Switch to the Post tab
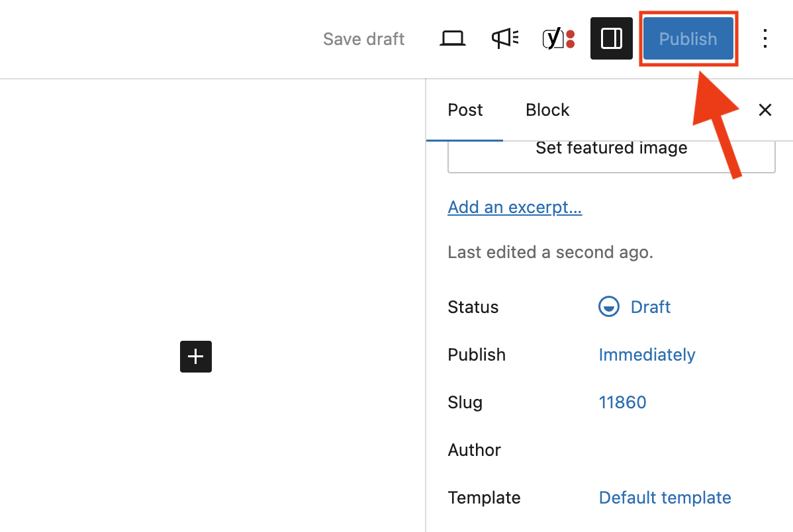Viewport: 793px width, 532px height. coord(465,110)
